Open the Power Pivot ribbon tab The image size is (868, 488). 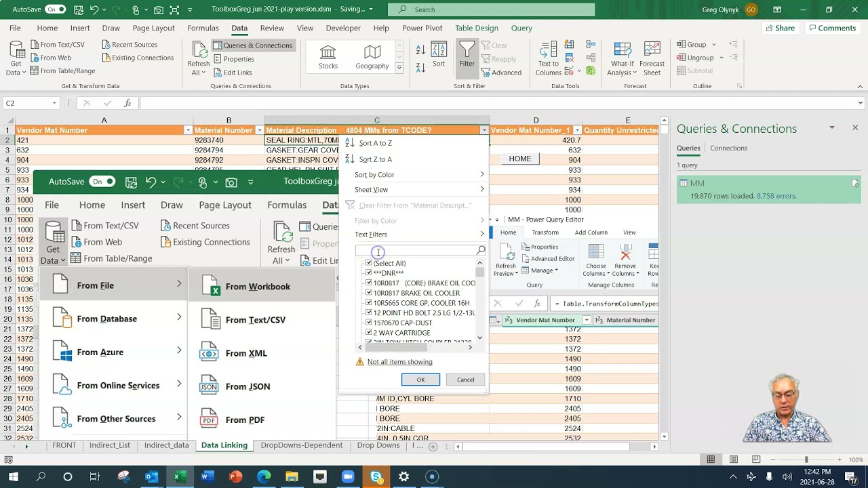422,28
